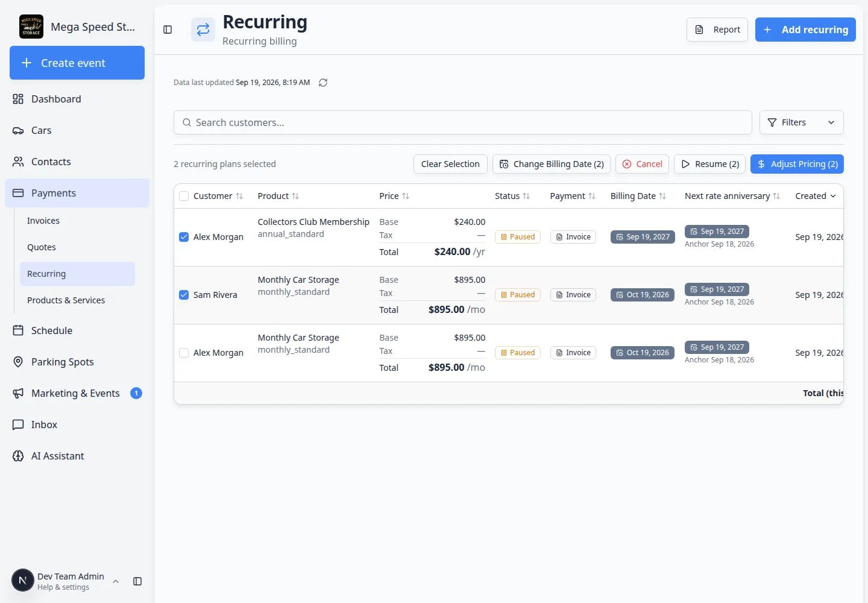Click Sam Rivera's Oct 19, 2026 billing date badge
Image resolution: width=868 pixels, height=603 pixels.
pyautogui.click(x=643, y=295)
